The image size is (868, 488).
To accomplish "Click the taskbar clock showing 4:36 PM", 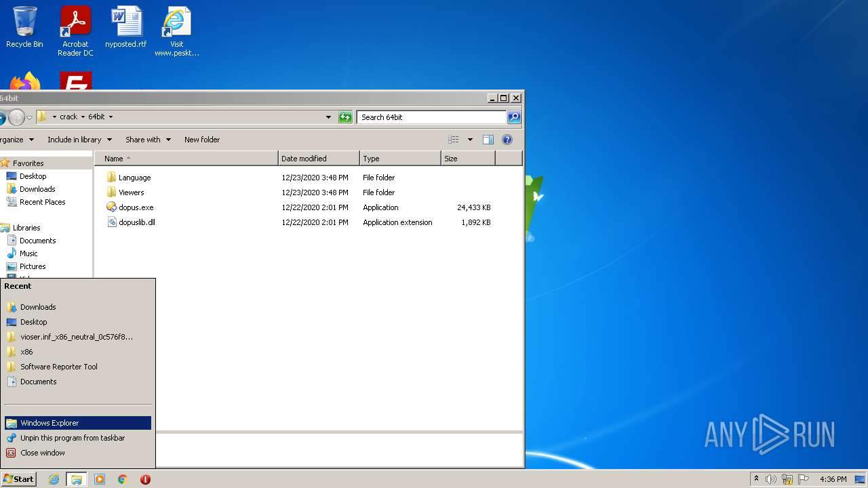I will (833, 479).
